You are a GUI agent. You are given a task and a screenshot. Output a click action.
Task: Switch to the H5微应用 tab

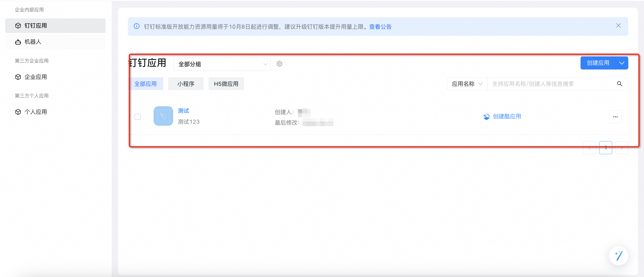click(x=226, y=84)
